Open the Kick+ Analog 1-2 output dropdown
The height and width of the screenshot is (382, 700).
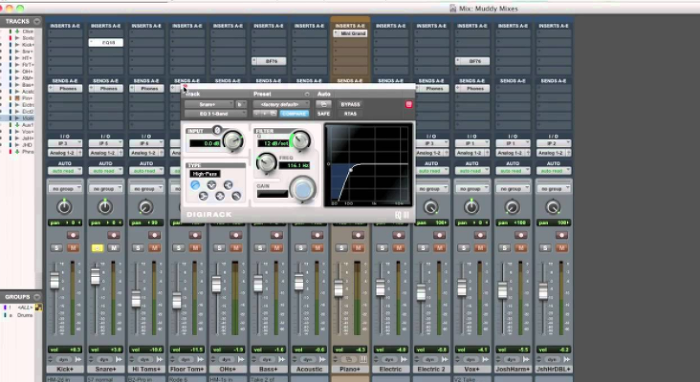click(65, 153)
